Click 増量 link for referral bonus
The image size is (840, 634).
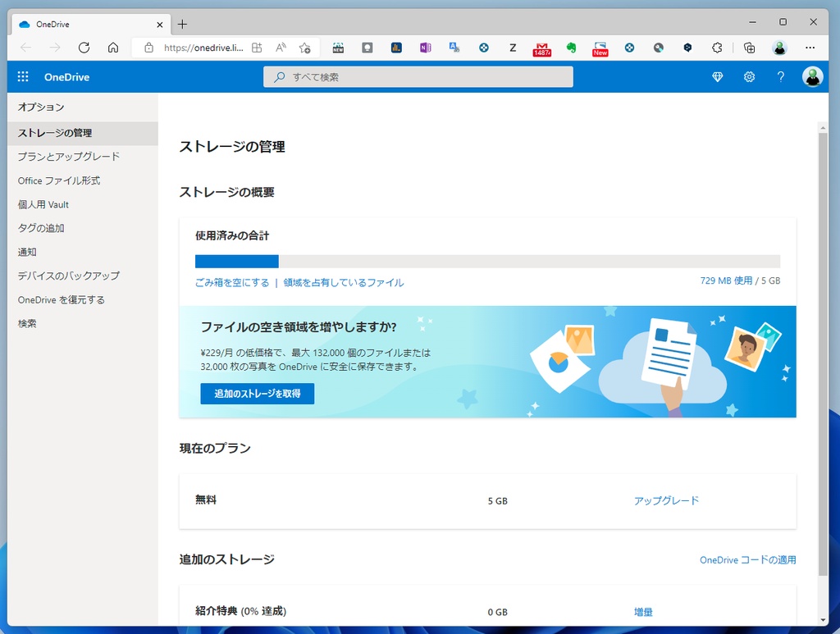click(643, 612)
